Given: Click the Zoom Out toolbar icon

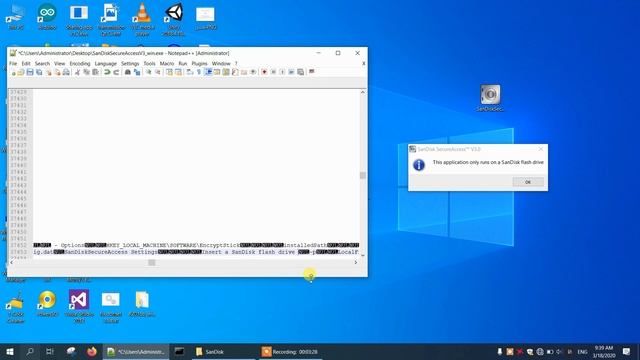Looking at the screenshot, I should pos(158,72).
